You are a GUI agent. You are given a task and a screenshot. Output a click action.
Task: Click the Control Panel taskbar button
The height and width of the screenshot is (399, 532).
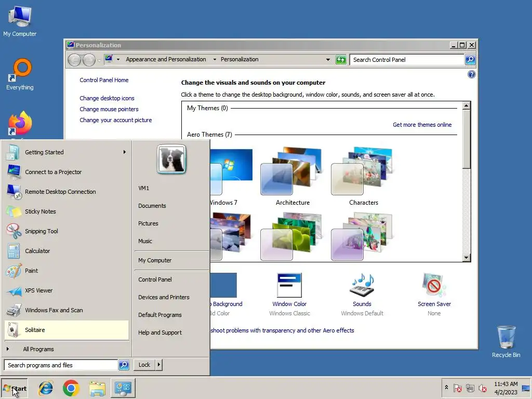point(123,388)
